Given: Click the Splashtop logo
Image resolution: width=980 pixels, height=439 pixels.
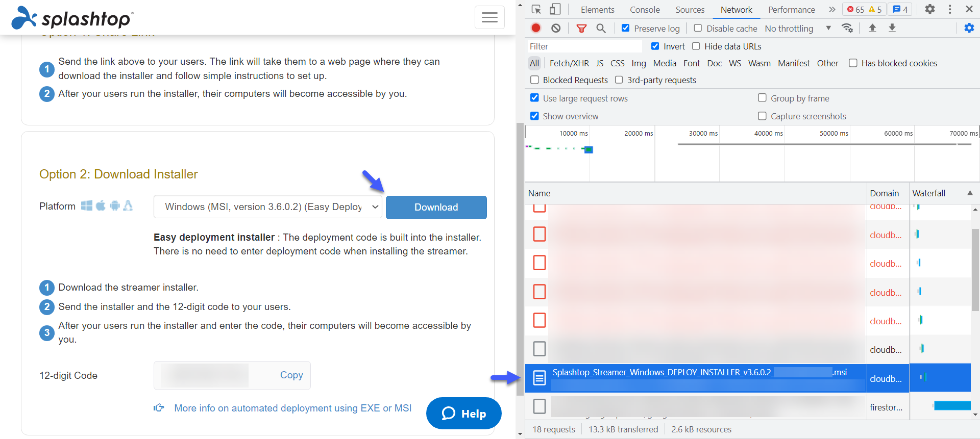Looking at the screenshot, I should click(x=72, y=17).
